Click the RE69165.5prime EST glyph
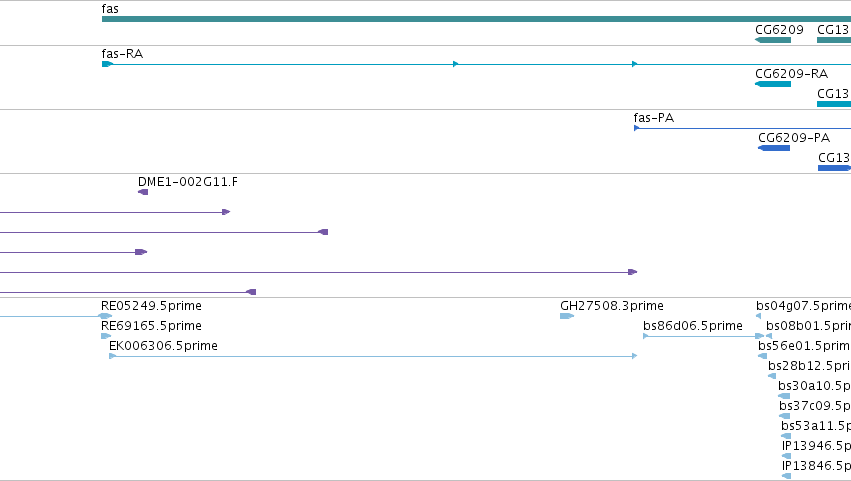 point(106,336)
